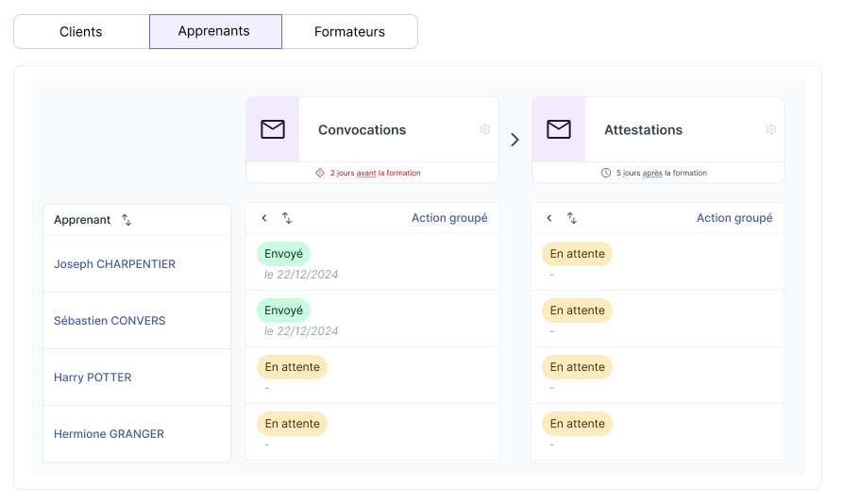Click the red warning diamond icon
Viewport: 843px width, 504px height.
(320, 173)
